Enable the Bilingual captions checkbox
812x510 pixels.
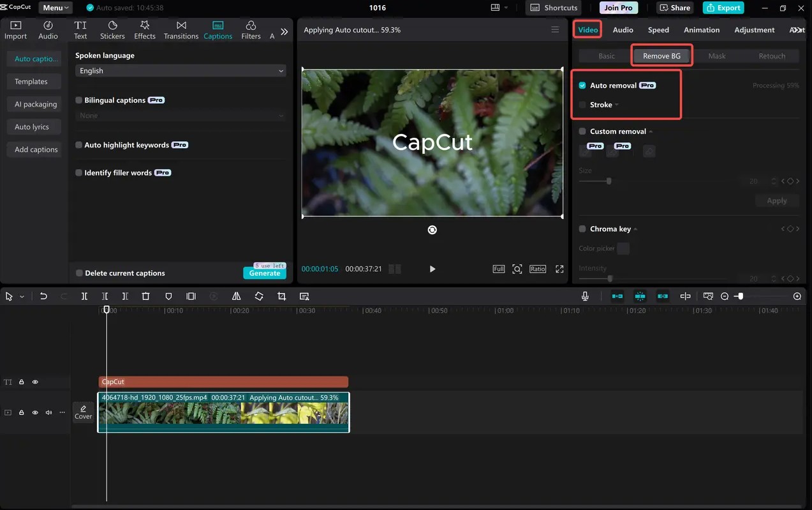click(79, 100)
